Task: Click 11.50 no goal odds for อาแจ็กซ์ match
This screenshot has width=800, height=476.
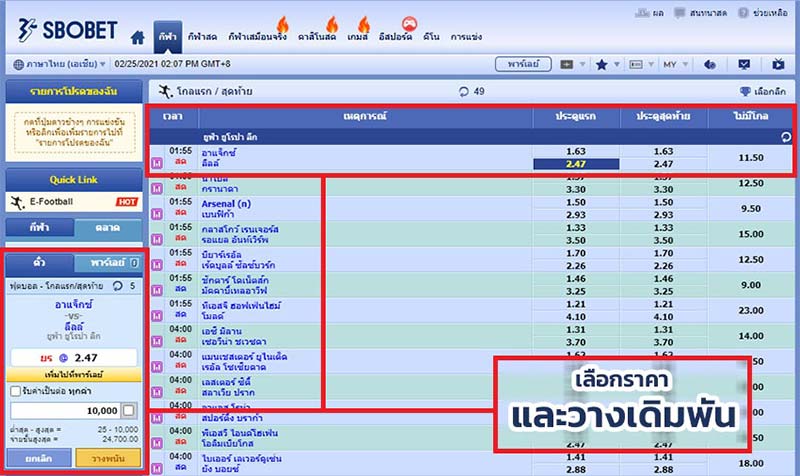Action: point(751,158)
